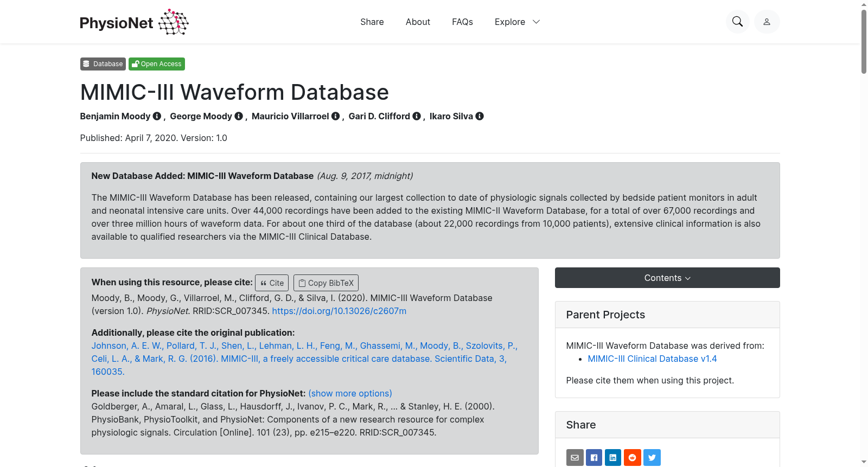The height and width of the screenshot is (467, 868).
Task: Click the Cite button
Action: (x=272, y=283)
